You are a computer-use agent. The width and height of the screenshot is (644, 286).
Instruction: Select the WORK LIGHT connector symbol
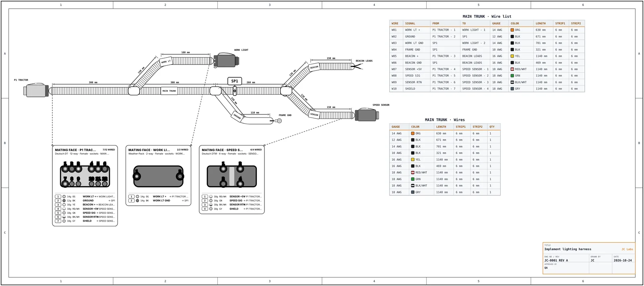tap(227, 61)
